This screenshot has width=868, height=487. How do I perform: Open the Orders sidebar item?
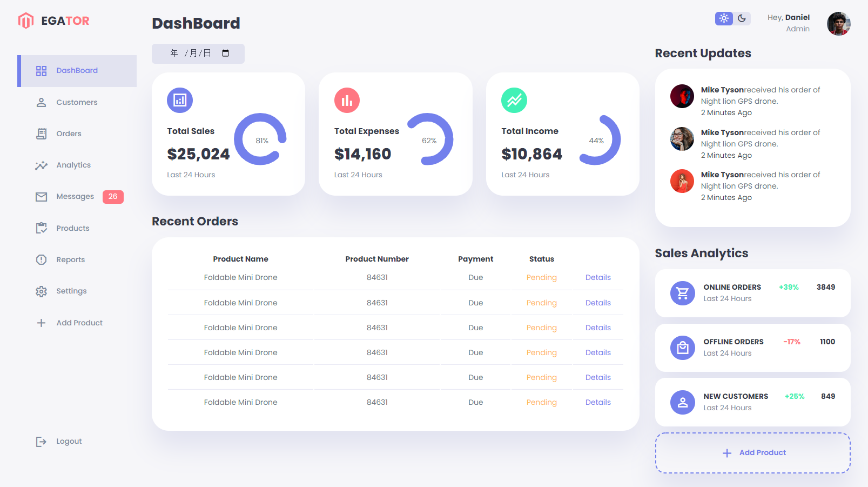click(77, 134)
